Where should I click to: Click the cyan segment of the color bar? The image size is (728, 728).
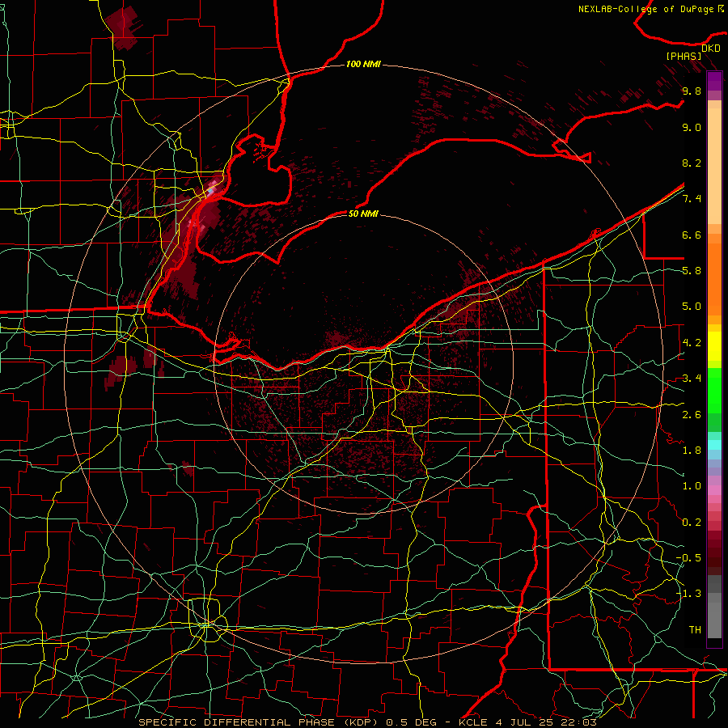[714, 445]
